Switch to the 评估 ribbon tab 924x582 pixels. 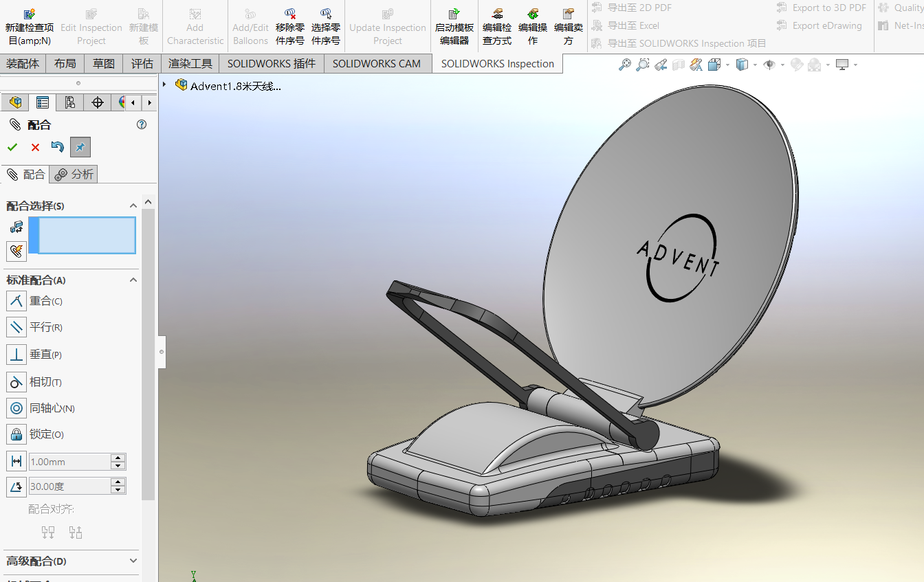[x=142, y=64]
